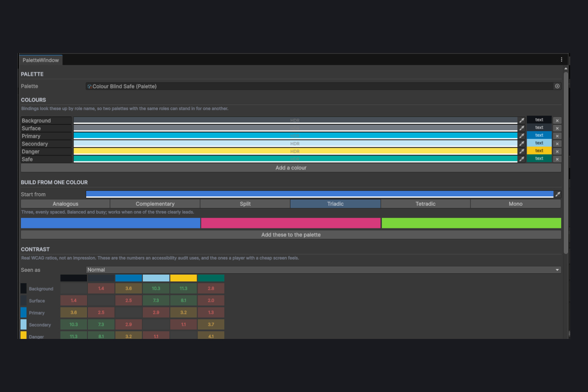Click eyedropper for the Surface colour row
Screen dimensions: 588x392
(x=522, y=128)
